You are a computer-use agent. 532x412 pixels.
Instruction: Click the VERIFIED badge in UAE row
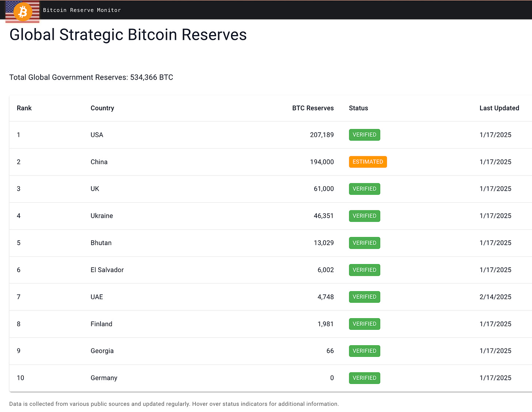pyautogui.click(x=364, y=297)
